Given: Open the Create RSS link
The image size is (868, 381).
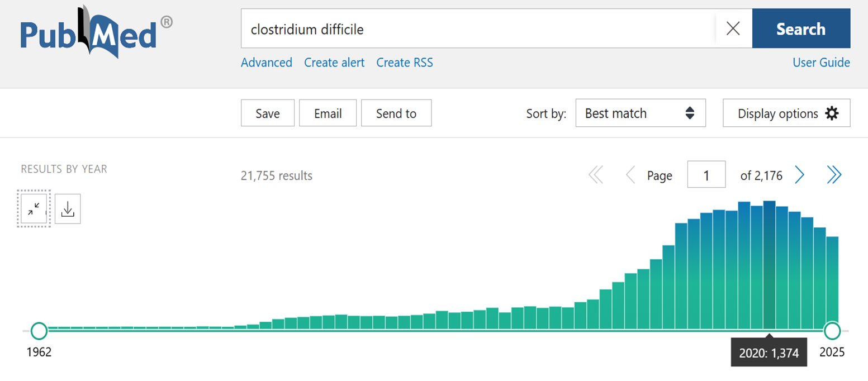Looking at the screenshot, I should coord(404,63).
